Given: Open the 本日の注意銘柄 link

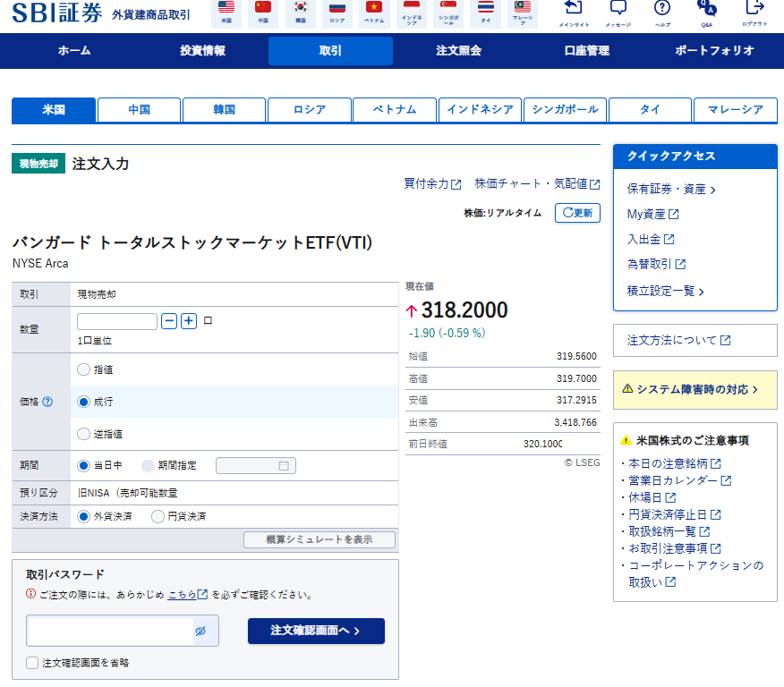Looking at the screenshot, I should [675, 463].
